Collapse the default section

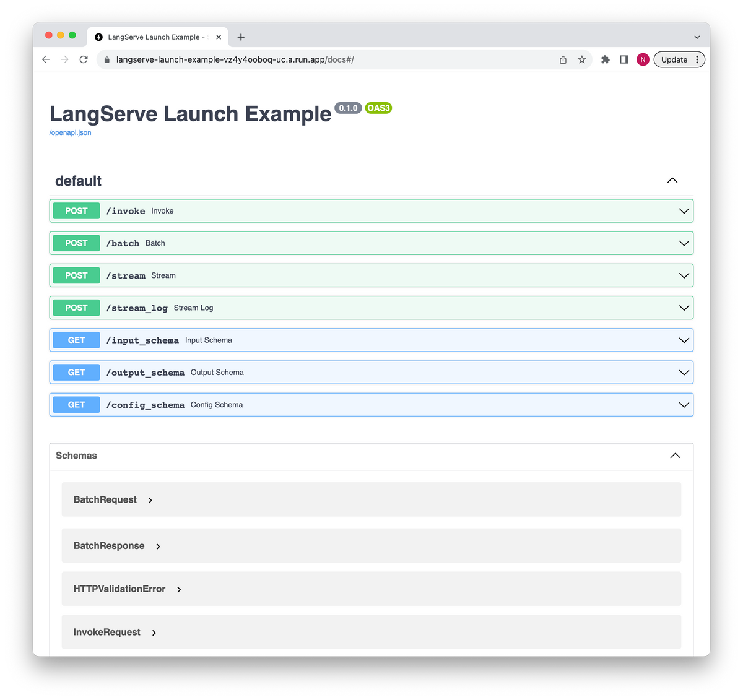672,181
